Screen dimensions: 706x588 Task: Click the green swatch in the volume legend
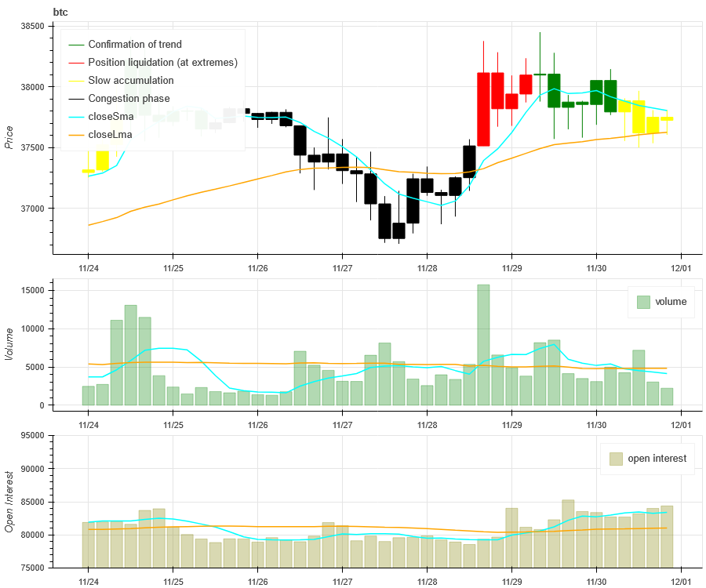(x=643, y=302)
